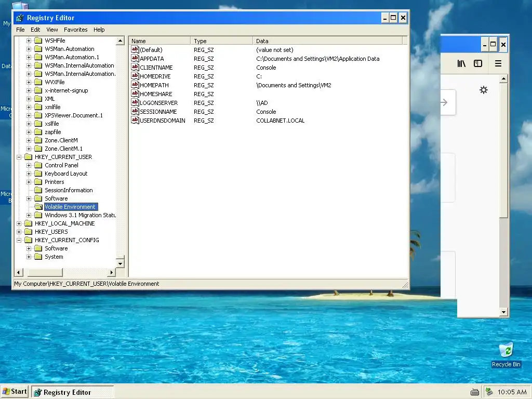Viewport: 532px width, 399px height.
Task: Click the SessionInformation folder icon
Action: [38, 190]
